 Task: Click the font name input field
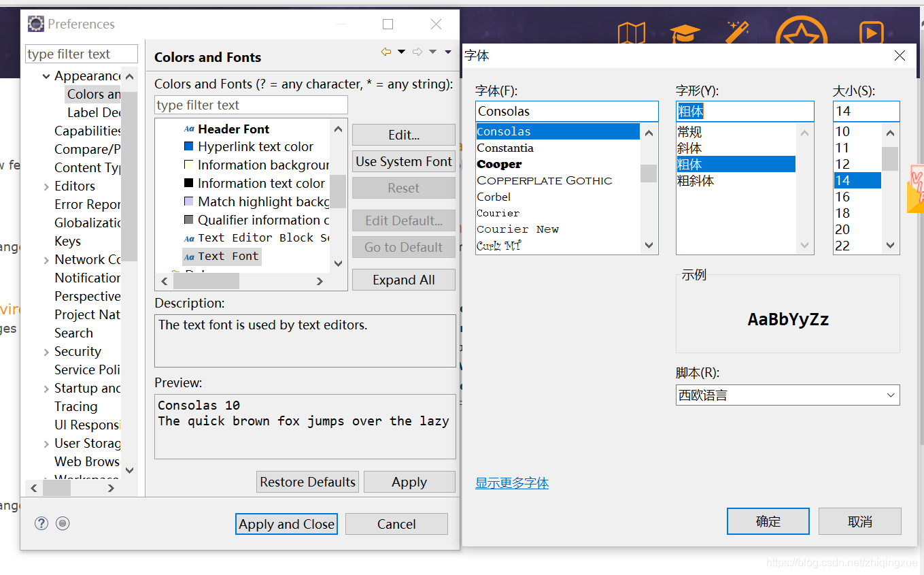pos(567,111)
